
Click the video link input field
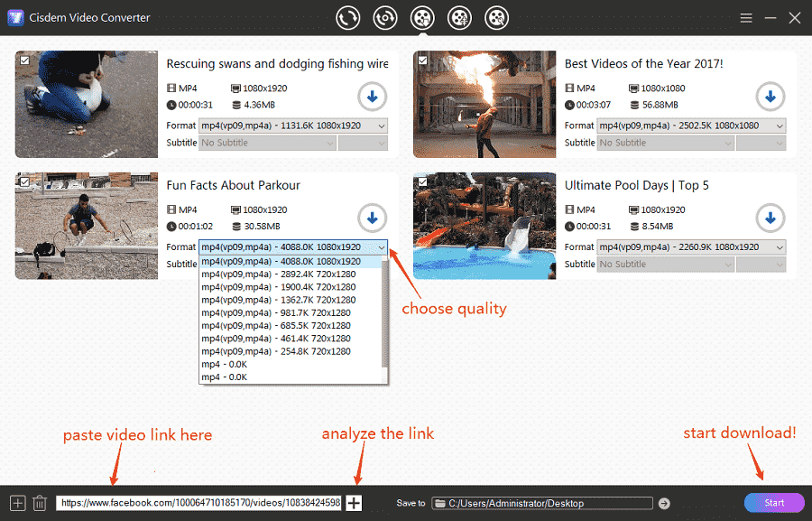[198, 503]
